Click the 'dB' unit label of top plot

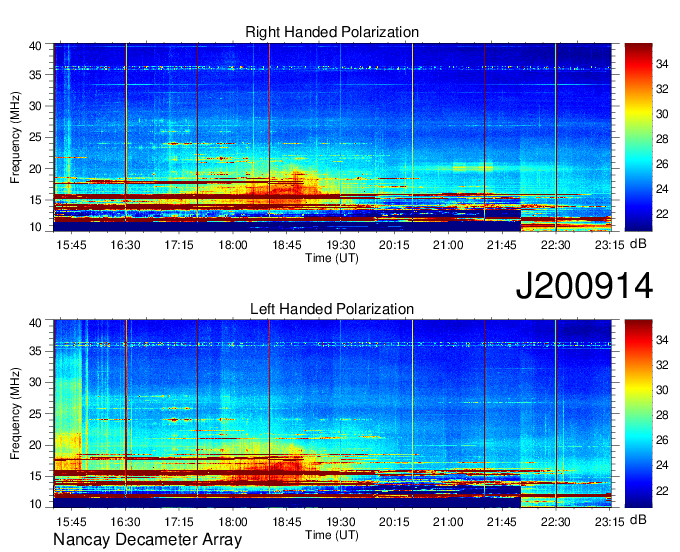[x=638, y=244]
